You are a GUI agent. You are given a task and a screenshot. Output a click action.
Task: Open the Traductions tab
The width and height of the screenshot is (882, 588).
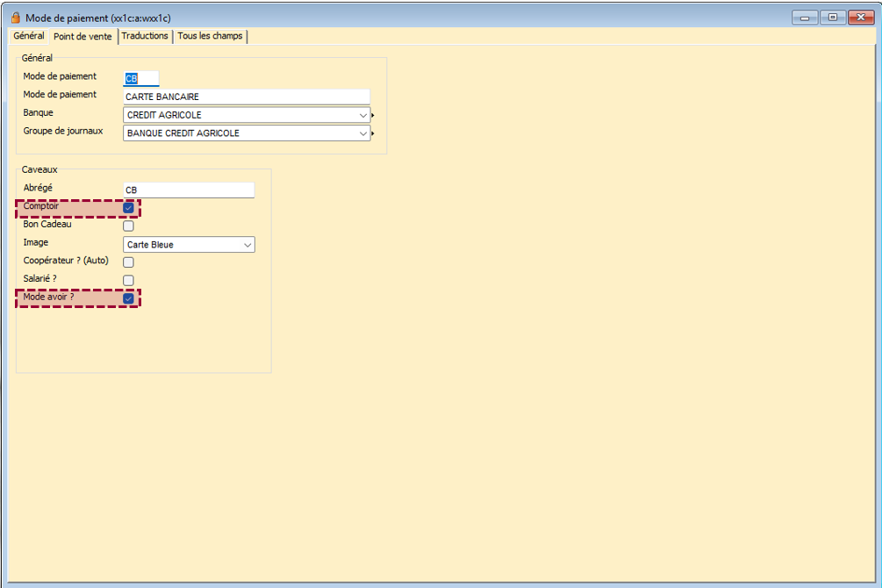[x=145, y=36]
